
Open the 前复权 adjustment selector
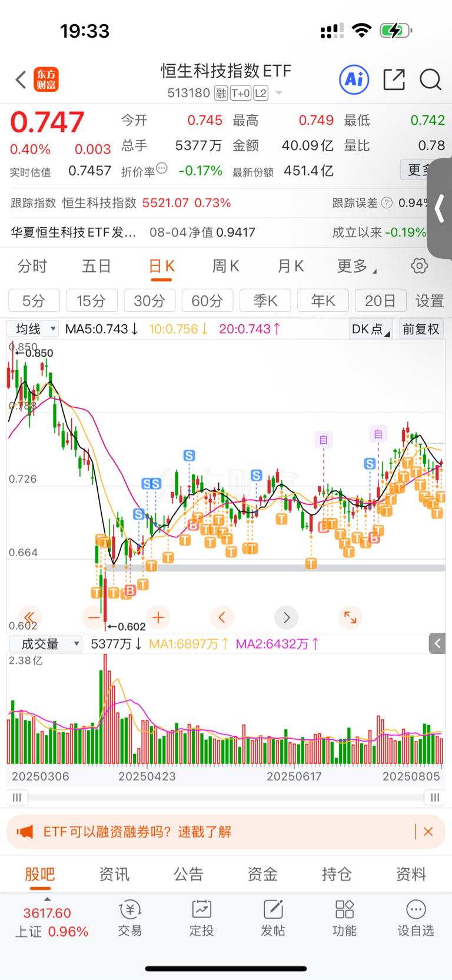click(421, 329)
